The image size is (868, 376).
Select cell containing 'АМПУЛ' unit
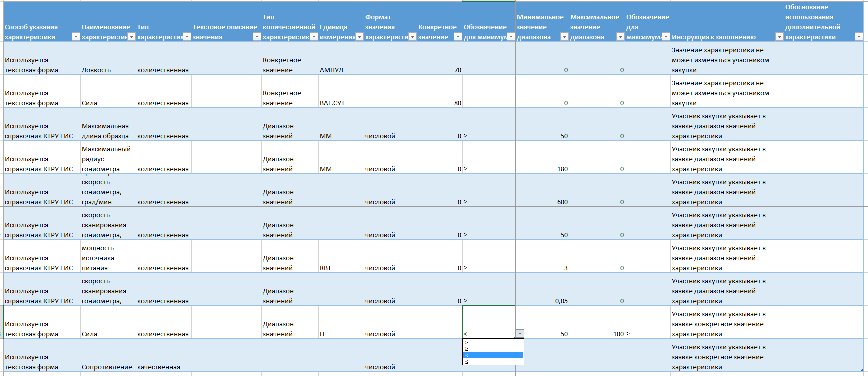point(341,70)
